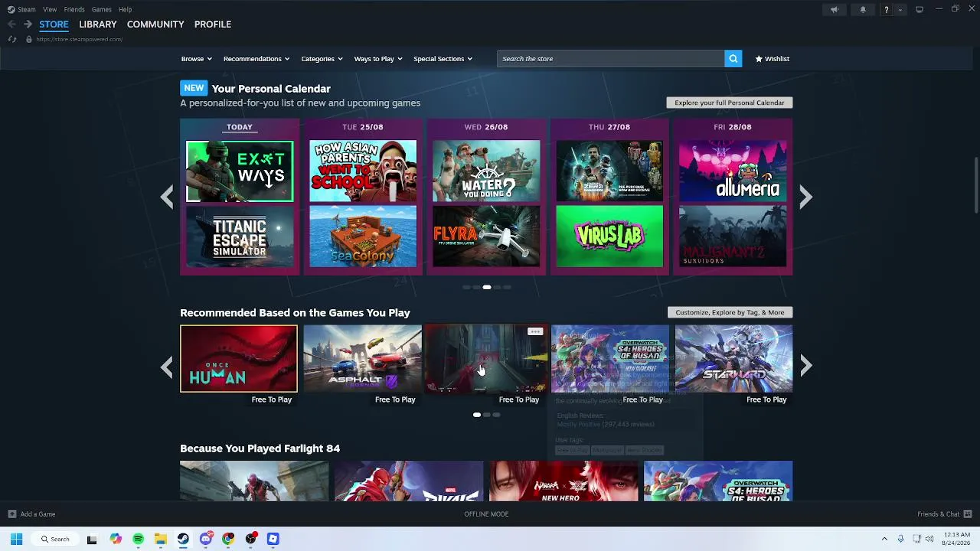Image resolution: width=980 pixels, height=551 pixels.
Task: Open Chrome from the taskbar
Action: tap(228, 539)
